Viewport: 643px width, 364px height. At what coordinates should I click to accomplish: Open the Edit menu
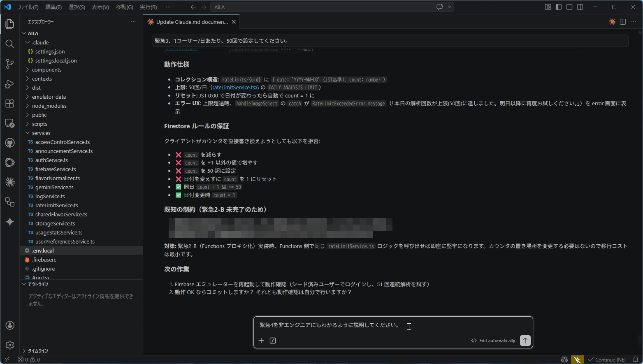[x=53, y=7]
